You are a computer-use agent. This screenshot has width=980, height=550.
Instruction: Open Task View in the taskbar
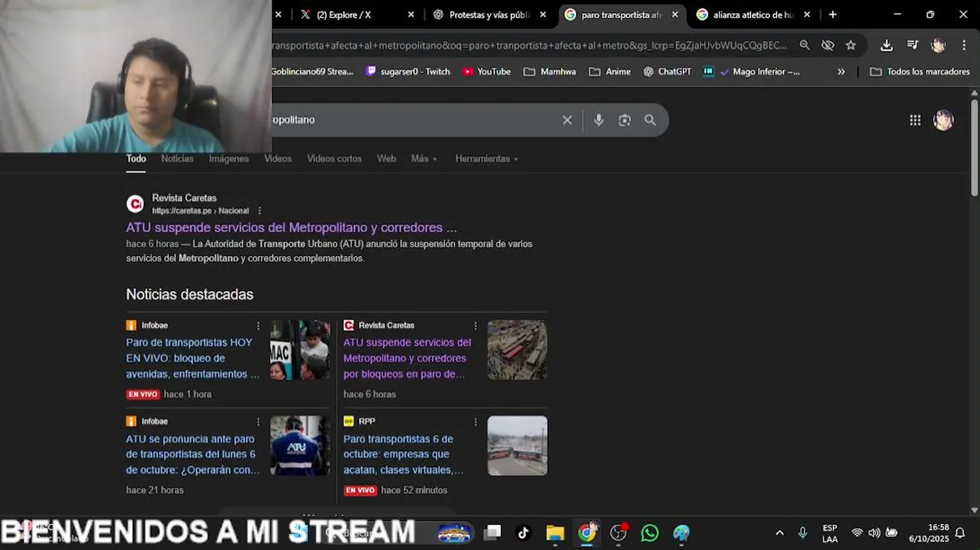pyautogui.click(x=492, y=532)
